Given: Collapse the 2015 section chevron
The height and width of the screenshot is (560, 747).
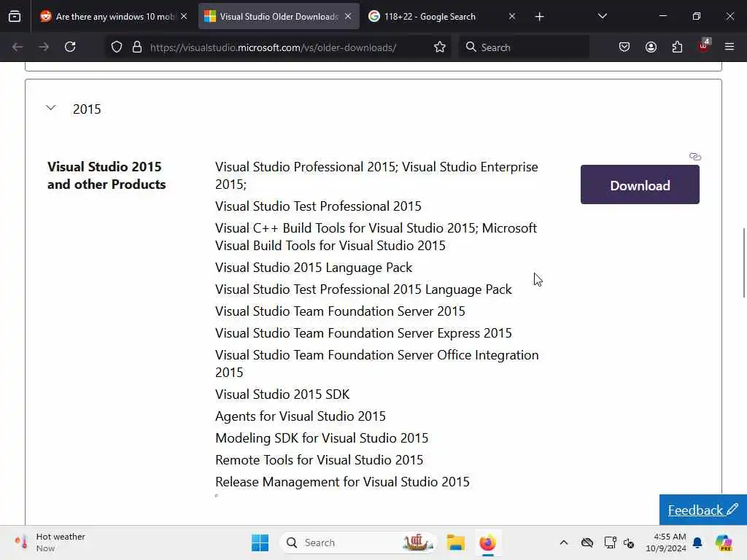Looking at the screenshot, I should (51, 108).
